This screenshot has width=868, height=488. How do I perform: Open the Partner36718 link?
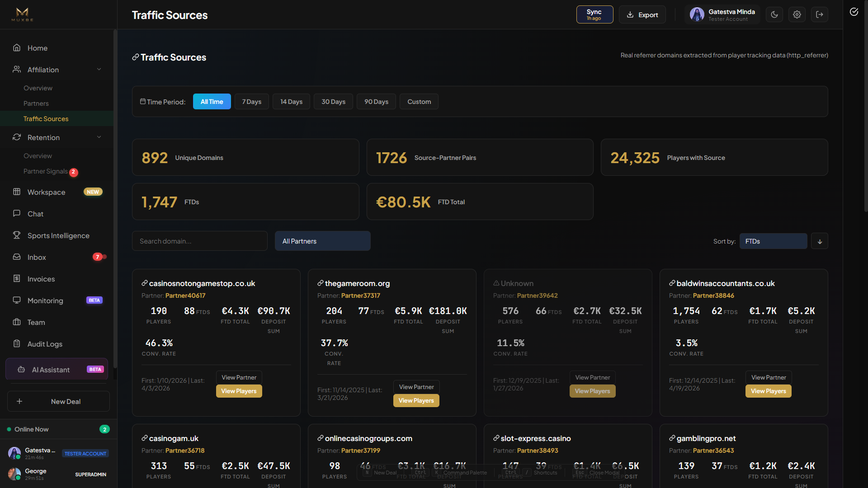pyautogui.click(x=185, y=450)
